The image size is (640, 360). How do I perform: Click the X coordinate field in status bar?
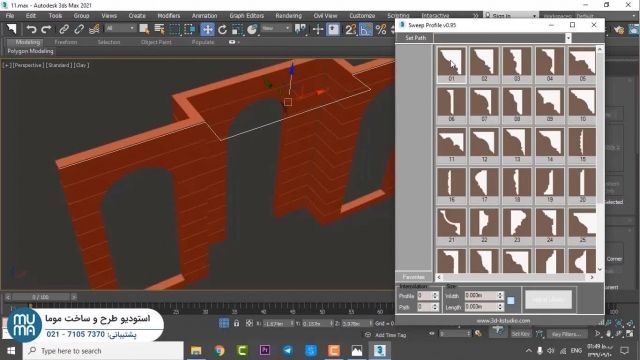[x=276, y=323]
